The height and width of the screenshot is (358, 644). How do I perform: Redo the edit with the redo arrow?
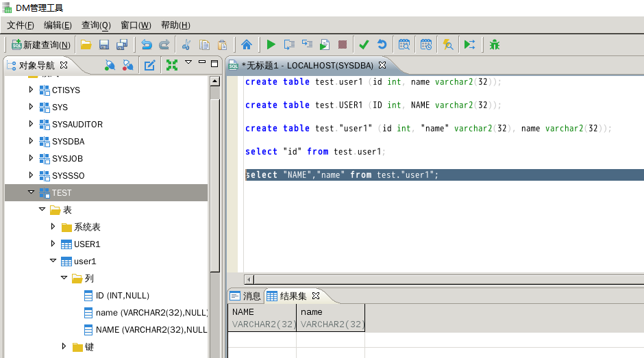tap(164, 44)
